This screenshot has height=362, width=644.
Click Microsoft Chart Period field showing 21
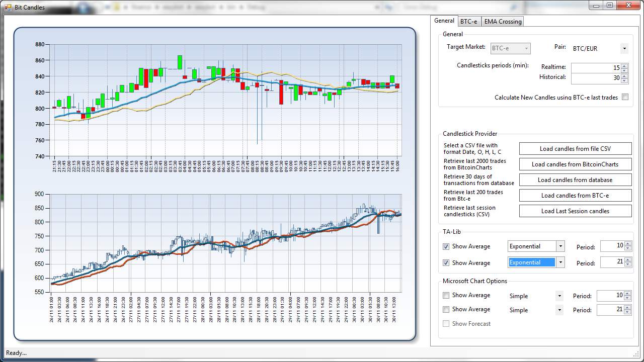610,310
